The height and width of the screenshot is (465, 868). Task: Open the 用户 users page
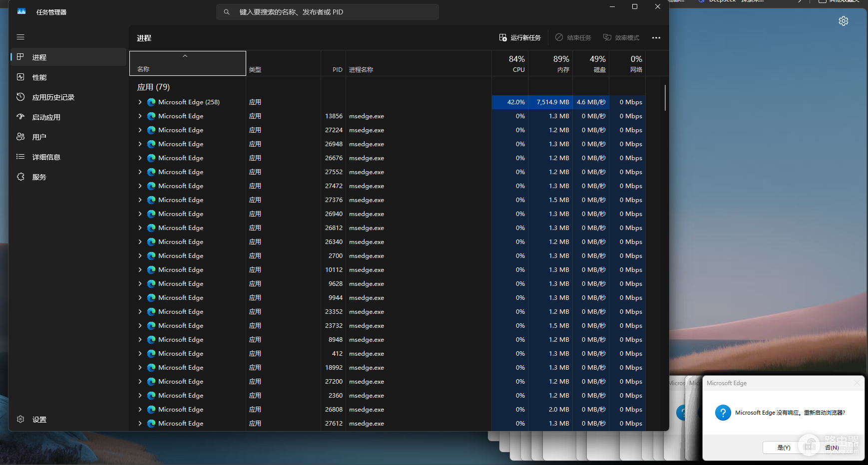pyautogui.click(x=68, y=137)
